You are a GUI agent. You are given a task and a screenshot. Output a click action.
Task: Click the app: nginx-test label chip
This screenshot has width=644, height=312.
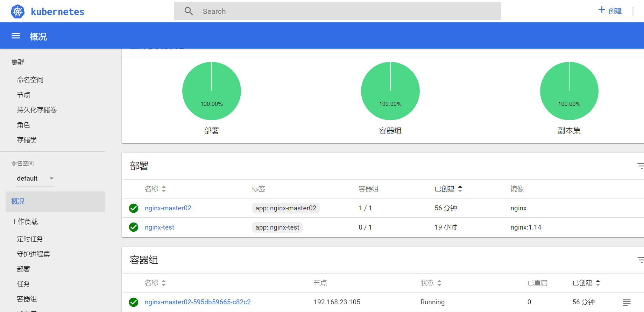point(277,227)
